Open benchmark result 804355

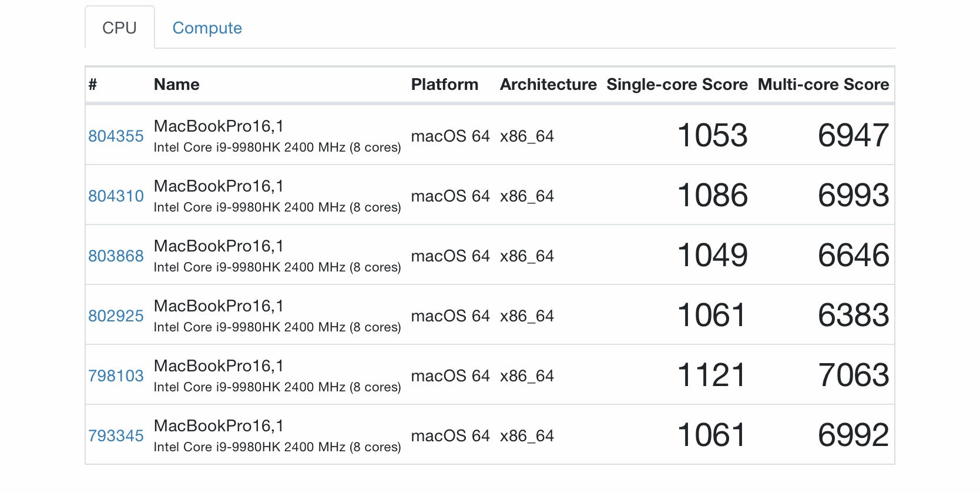coord(116,136)
